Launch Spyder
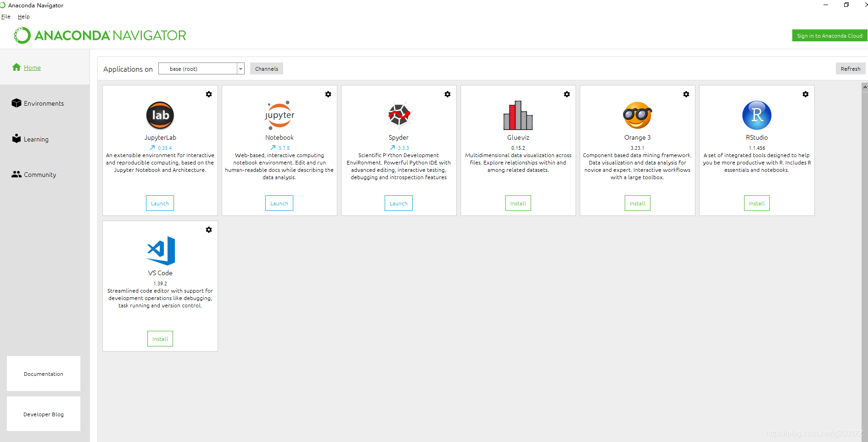Viewport: 868px width, 442px height. 398,203
